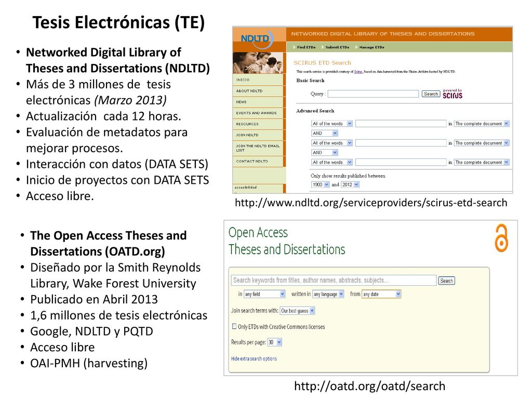This screenshot has width=532, height=399.
Task: Click the 'Tesis Electrónicas (TE)' slide title
Action: (x=119, y=23)
